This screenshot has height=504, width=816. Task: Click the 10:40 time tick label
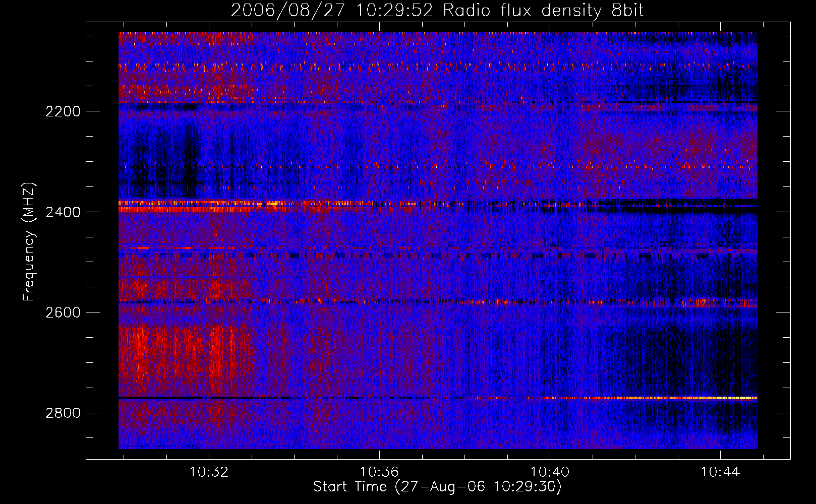click(550, 472)
